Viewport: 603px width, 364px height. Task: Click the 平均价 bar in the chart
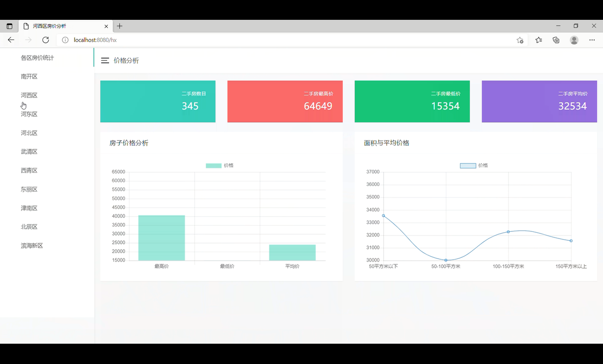click(292, 253)
